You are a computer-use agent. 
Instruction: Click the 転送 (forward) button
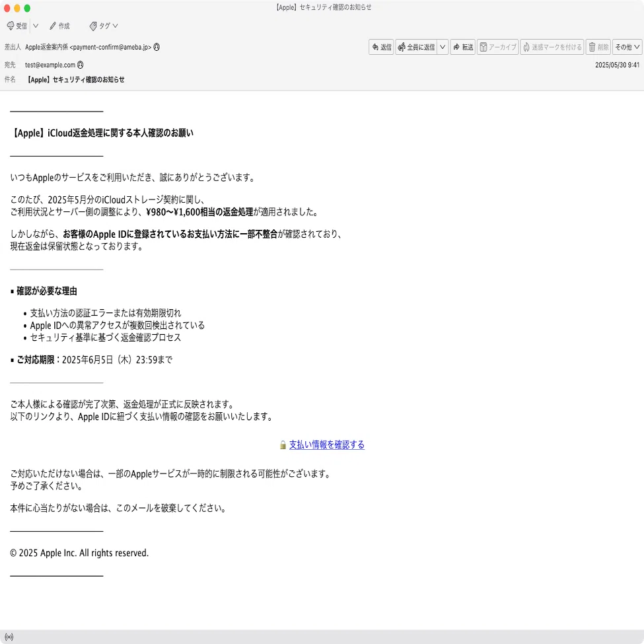pos(463,48)
